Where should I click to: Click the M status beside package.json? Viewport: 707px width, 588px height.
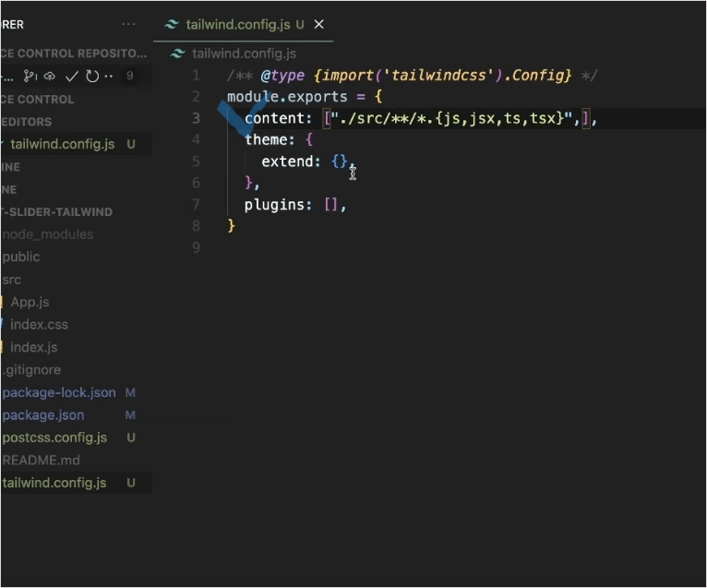click(130, 415)
